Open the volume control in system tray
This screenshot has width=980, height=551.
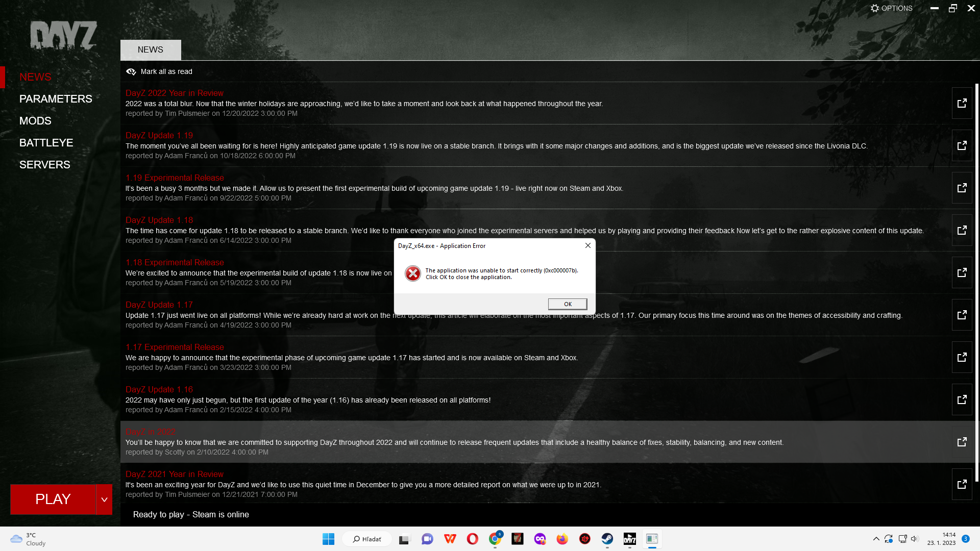point(914,539)
